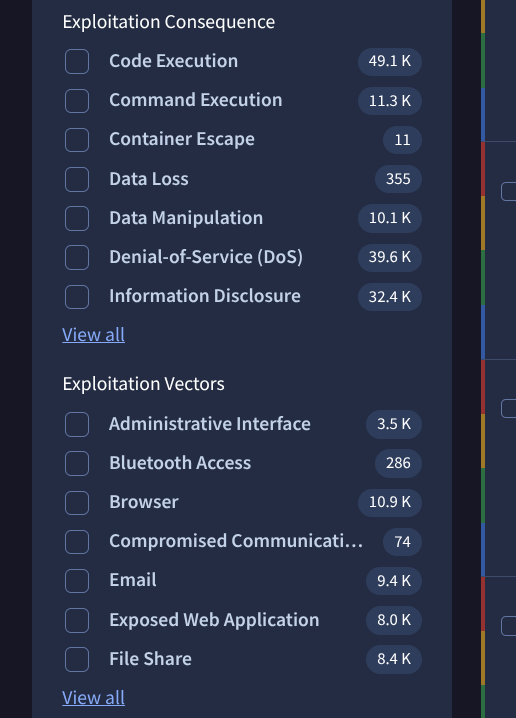The image size is (516, 718).
Task: Check the Email vector box
Action: [x=77, y=581]
